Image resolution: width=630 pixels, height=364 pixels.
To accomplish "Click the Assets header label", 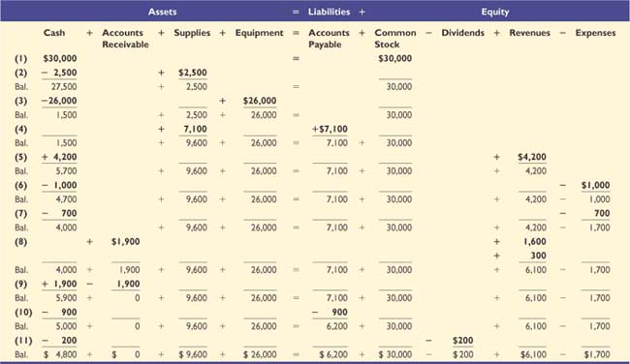I will click(x=162, y=12).
